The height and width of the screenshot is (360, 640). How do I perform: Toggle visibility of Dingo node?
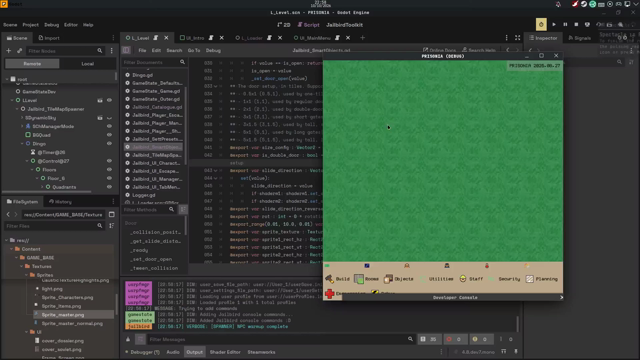pyautogui.click(x=109, y=143)
